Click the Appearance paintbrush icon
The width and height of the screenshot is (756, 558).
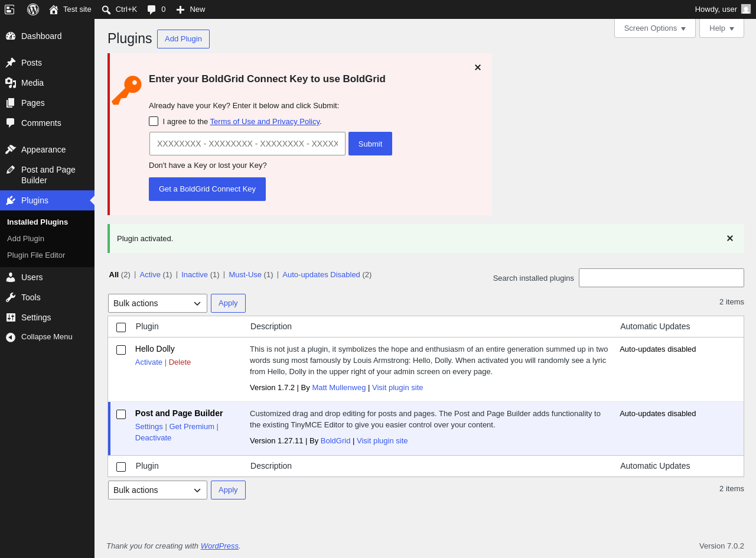11,150
